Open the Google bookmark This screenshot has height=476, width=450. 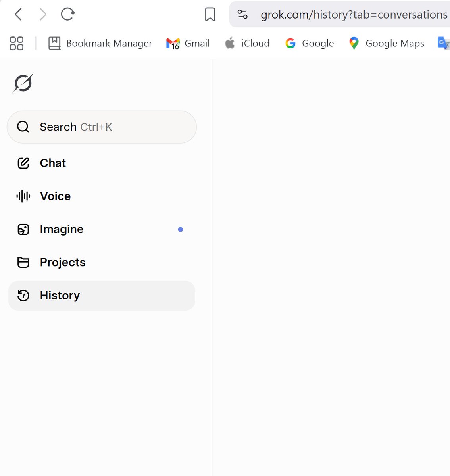click(x=310, y=43)
